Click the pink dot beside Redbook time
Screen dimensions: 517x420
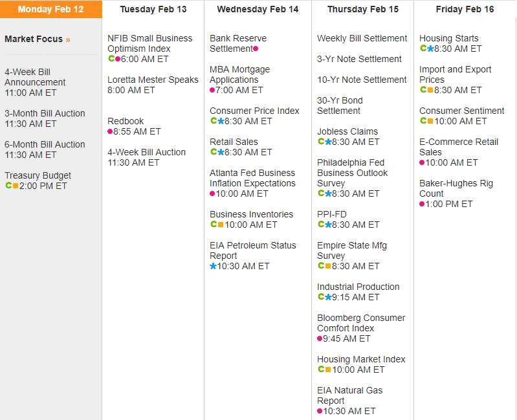[x=110, y=131]
